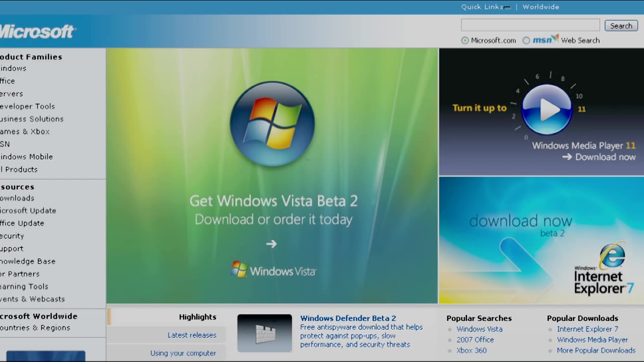Screen dimensions: 644x362
Task: Click the Search button
Action: [x=621, y=26]
